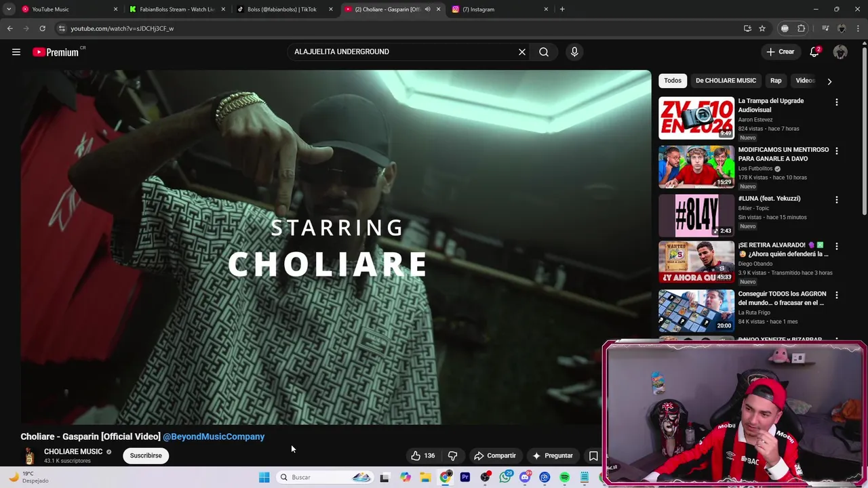Image resolution: width=868 pixels, height=488 pixels.
Task: Click the Compartir button
Action: tap(495, 455)
